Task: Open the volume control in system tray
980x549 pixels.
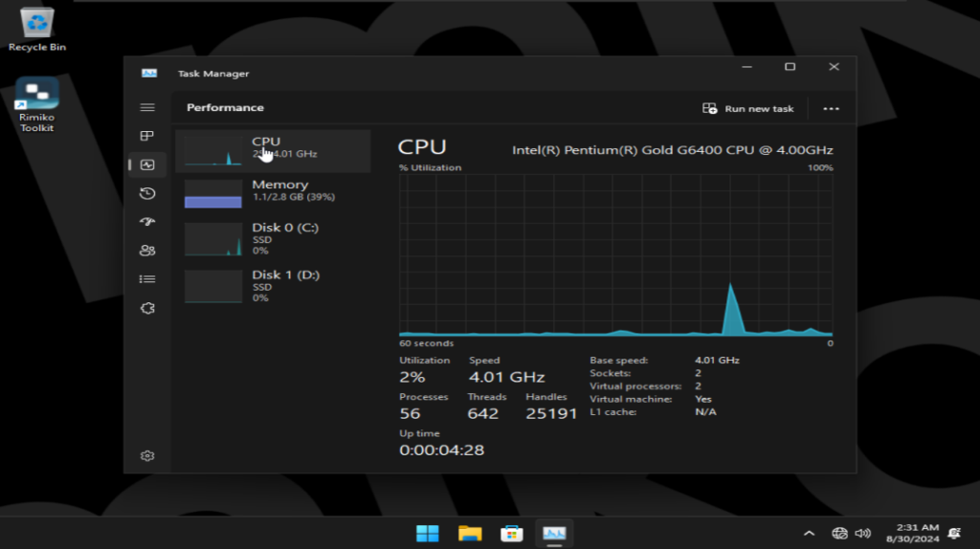Action: point(862,533)
